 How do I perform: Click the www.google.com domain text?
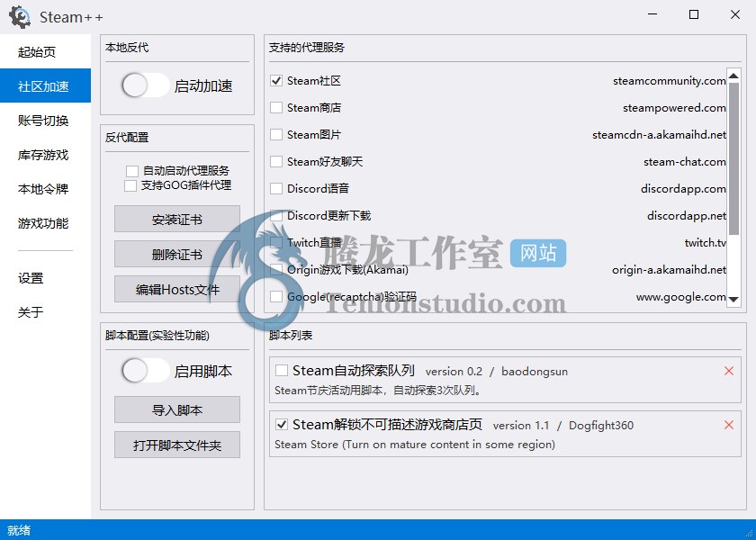(x=680, y=296)
